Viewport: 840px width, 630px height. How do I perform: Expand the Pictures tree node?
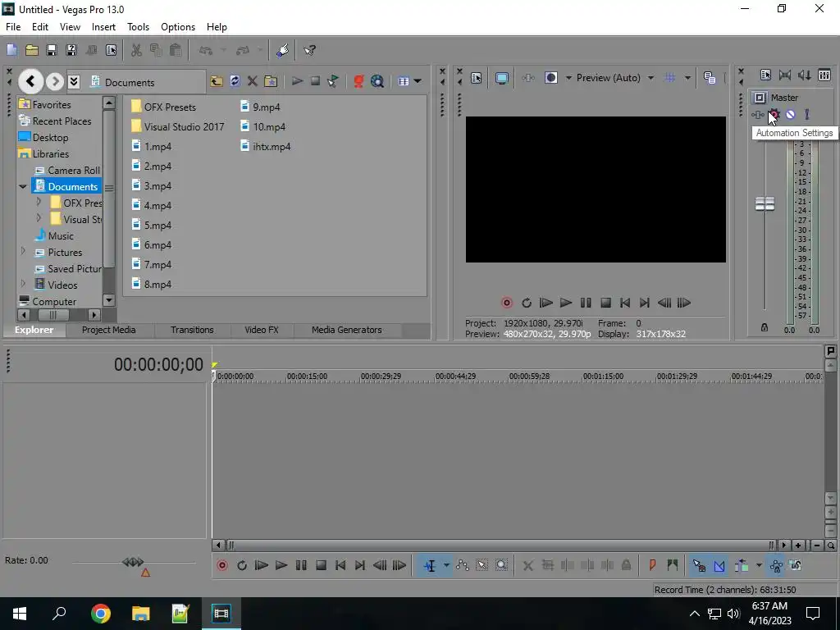click(23, 251)
